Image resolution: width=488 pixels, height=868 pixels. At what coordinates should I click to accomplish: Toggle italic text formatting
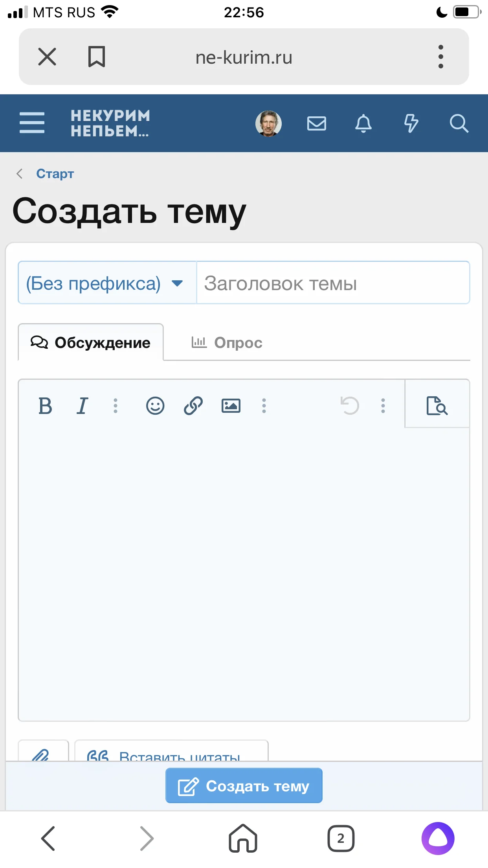(82, 406)
